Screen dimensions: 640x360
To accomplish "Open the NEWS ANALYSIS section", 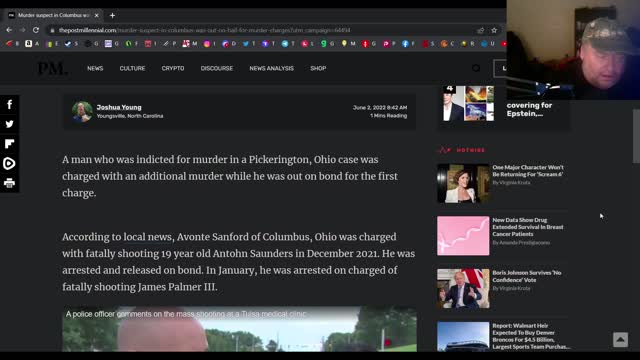I will 271,68.
